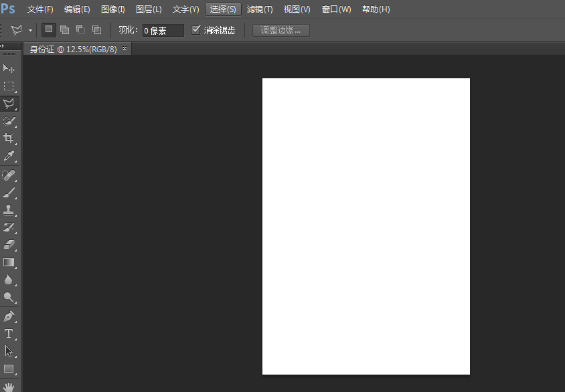Open the 图层(L) menu
This screenshot has width=565, height=392.
pos(149,9)
